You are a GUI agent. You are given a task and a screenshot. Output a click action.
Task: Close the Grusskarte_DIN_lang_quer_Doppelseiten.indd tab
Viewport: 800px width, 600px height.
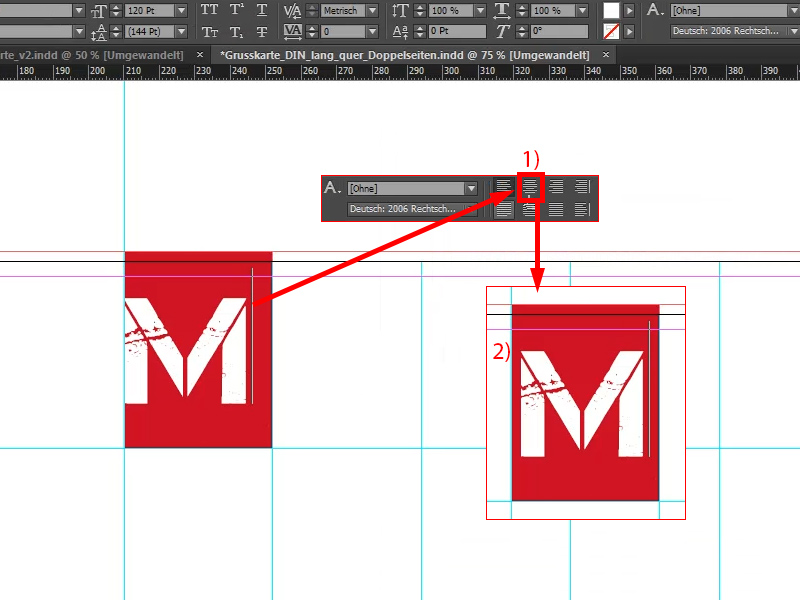(x=606, y=55)
